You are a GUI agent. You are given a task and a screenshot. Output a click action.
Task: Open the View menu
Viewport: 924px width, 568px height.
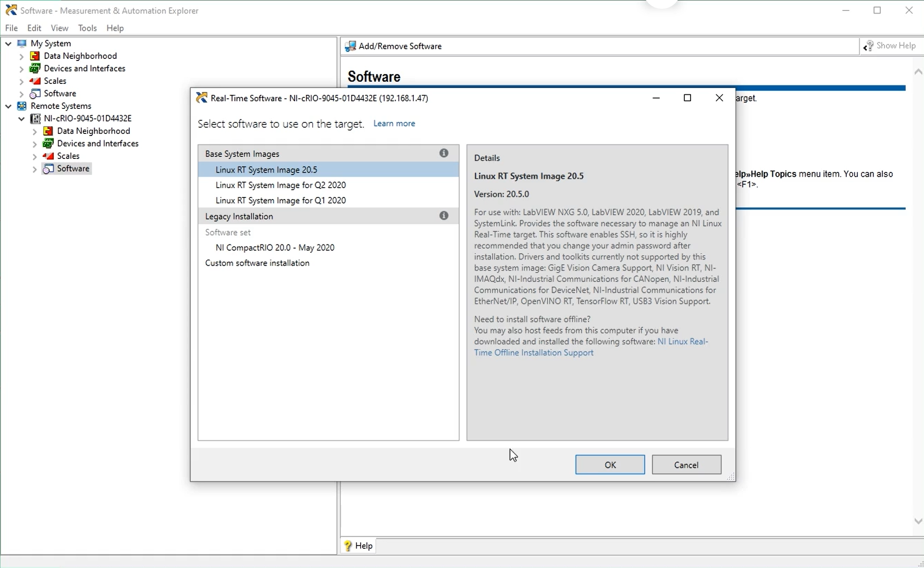coord(59,28)
